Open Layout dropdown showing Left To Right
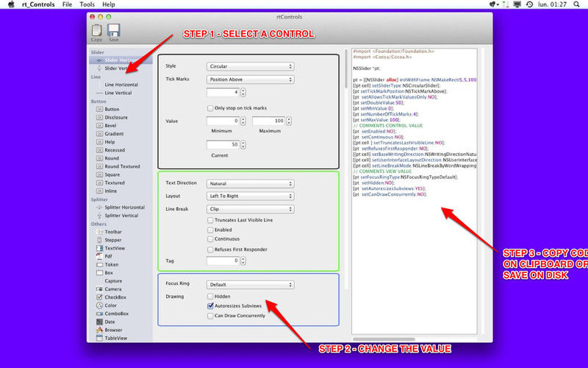This screenshot has width=588, height=368. tap(250, 196)
